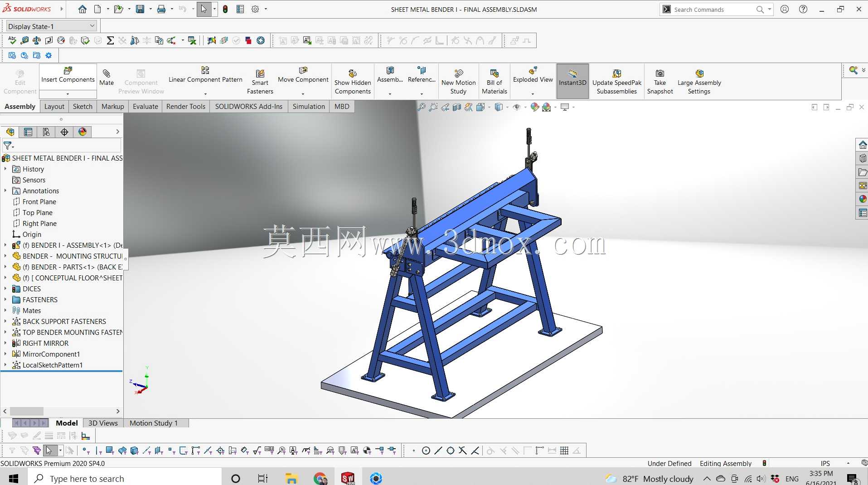Switch to Sketch tab
The height and width of the screenshot is (485, 868).
(x=82, y=107)
